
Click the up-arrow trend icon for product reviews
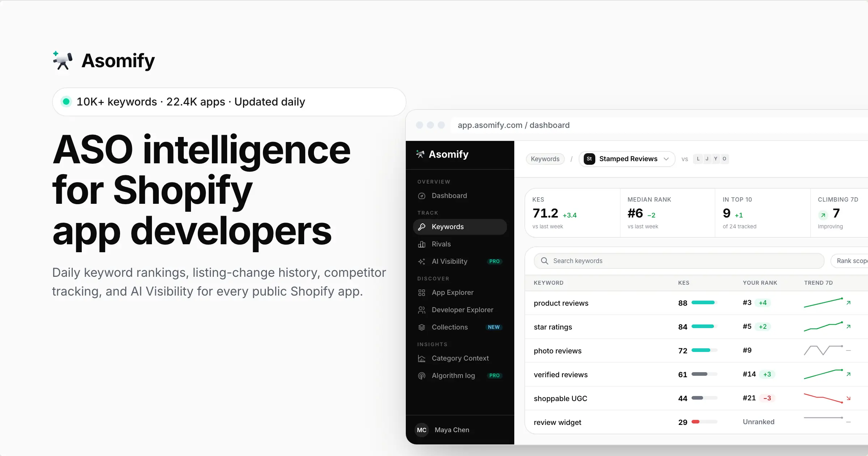(x=848, y=303)
